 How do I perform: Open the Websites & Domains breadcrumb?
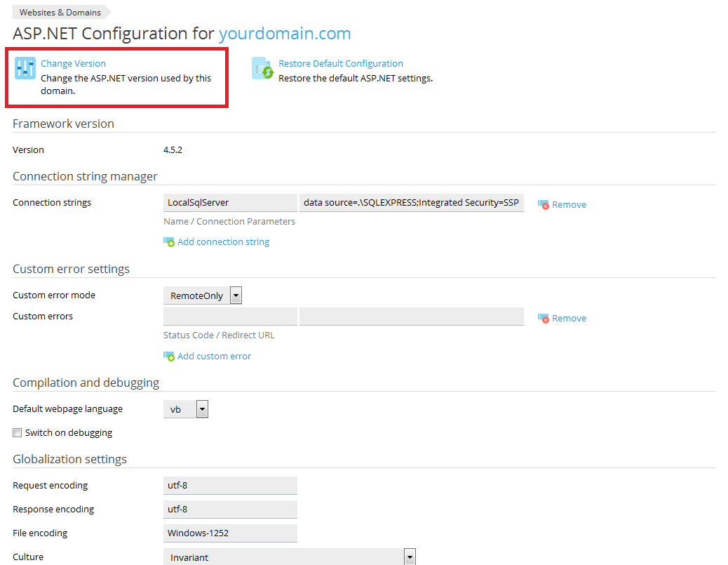coord(60,13)
